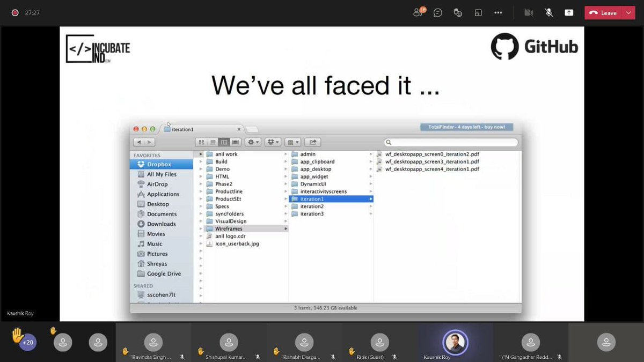The width and height of the screenshot is (644, 362).
Task: Select Documents in Finder sidebar
Action: (162, 214)
